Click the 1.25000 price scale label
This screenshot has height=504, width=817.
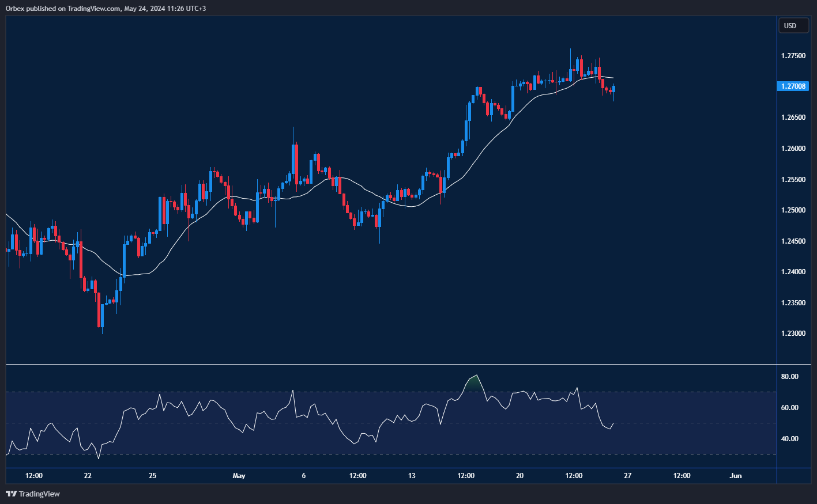(x=793, y=210)
